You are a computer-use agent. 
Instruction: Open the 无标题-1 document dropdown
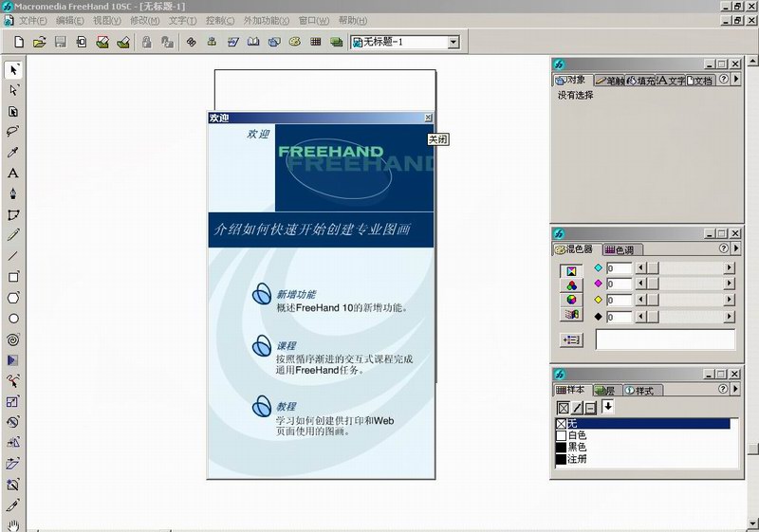[x=454, y=43]
